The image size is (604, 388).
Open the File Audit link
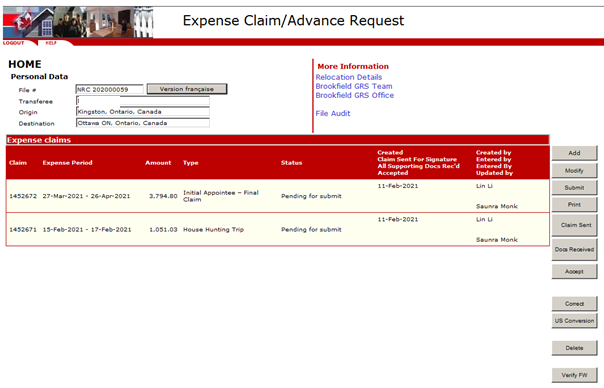333,113
